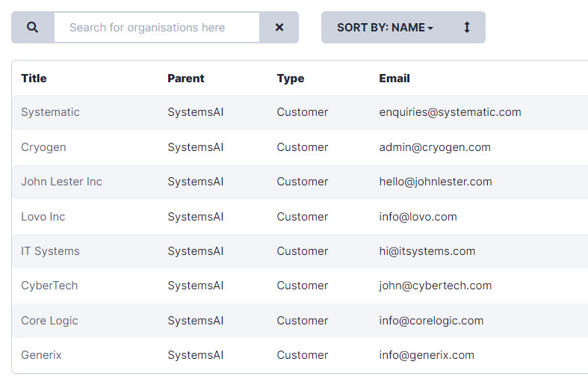Select the IT Systems organisation
This screenshot has width=588, height=388.
click(x=50, y=251)
